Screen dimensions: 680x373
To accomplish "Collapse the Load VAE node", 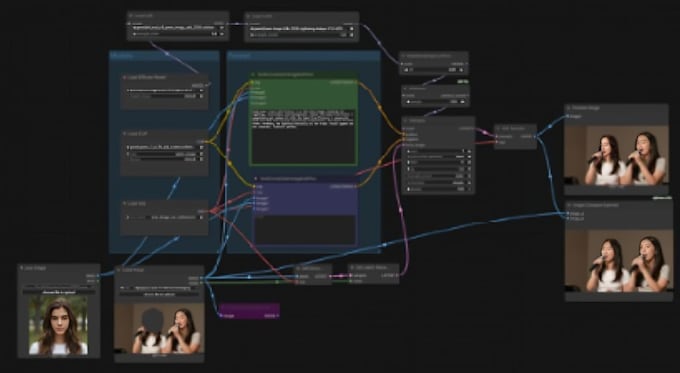I will point(124,203).
